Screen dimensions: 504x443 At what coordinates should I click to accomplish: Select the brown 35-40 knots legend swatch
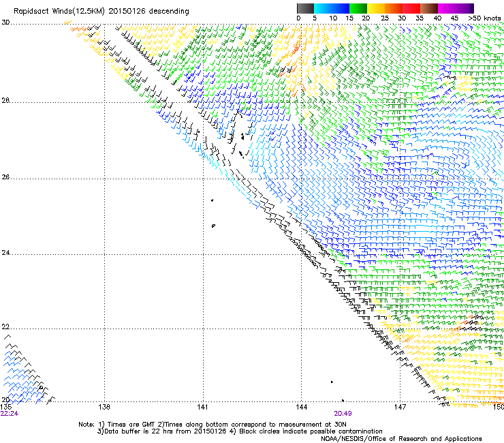(x=429, y=8)
